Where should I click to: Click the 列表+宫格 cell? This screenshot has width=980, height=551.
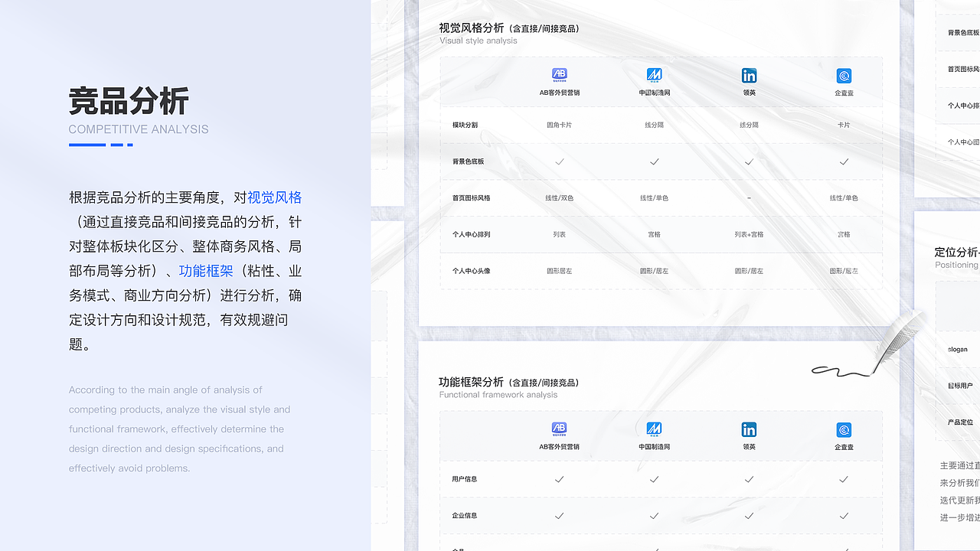tap(749, 235)
